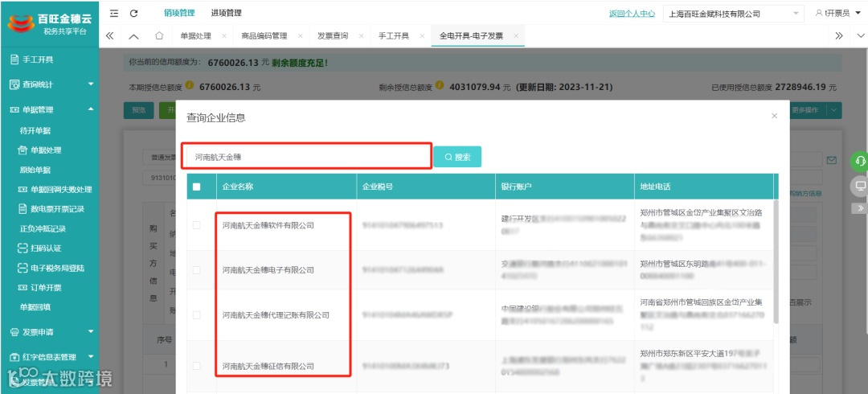Close the 全电开具-电子发票 tab
868x394 pixels.
point(516,36)
